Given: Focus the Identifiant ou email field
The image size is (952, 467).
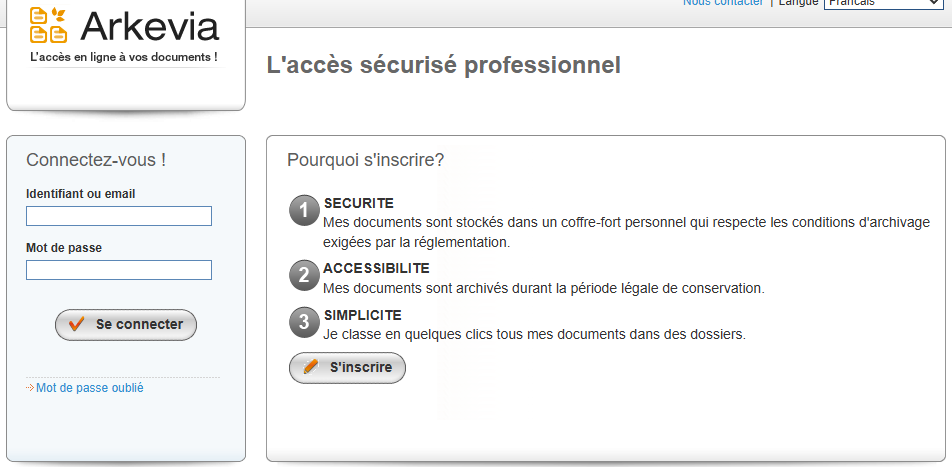Looking at the screenshot, I should pos(119,216).
